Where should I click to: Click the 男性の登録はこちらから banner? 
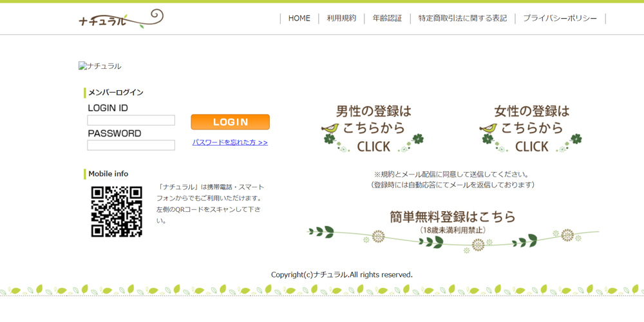point(374,128)
